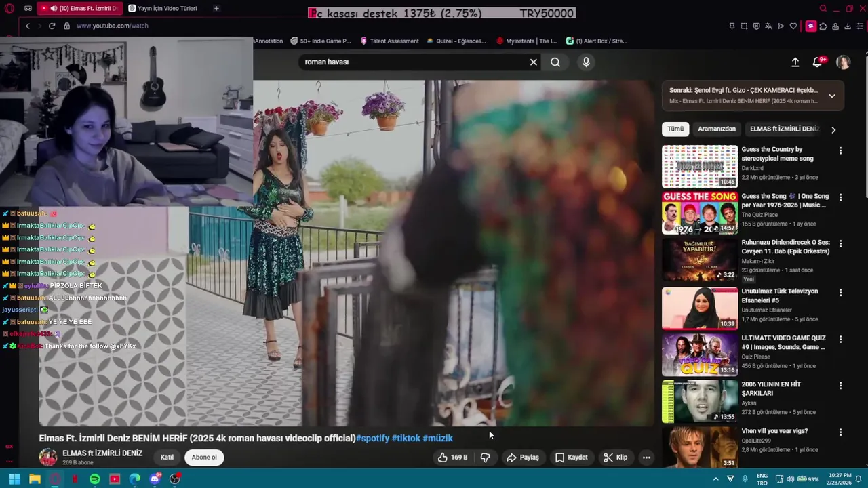Open options for Ruhunuzu Dinlendirecek video
Screen dimensions: 868x488
[841, 243]
